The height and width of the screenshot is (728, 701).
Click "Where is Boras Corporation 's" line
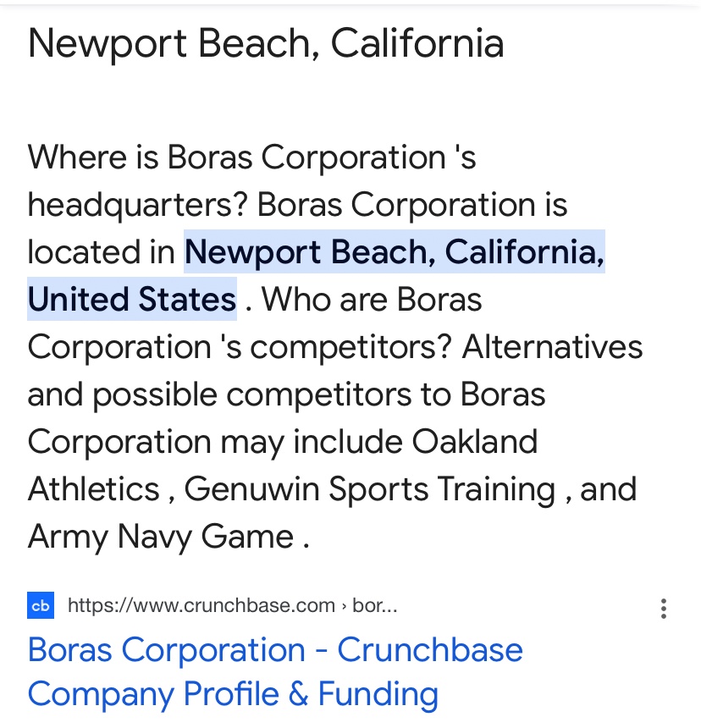[x=251, y=157]
